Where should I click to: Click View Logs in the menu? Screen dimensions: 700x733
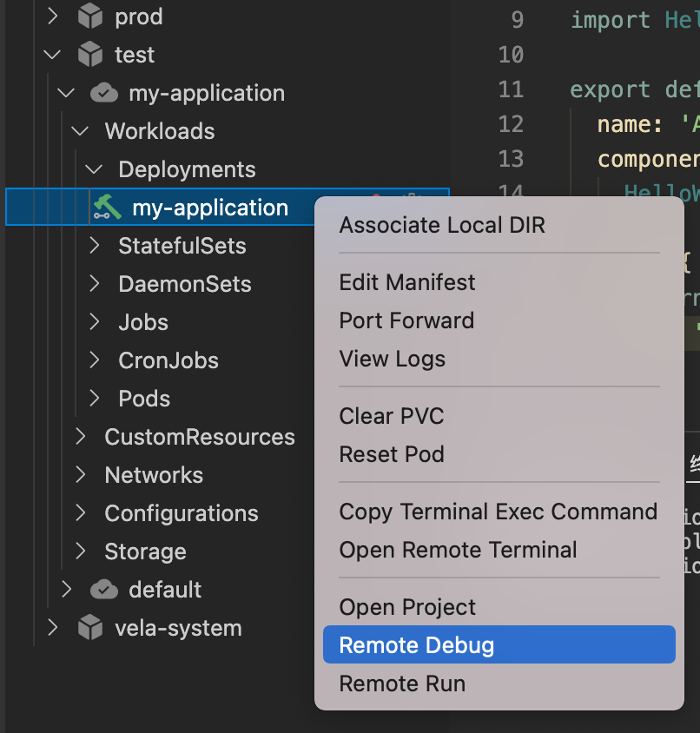(x=392, y=359)
